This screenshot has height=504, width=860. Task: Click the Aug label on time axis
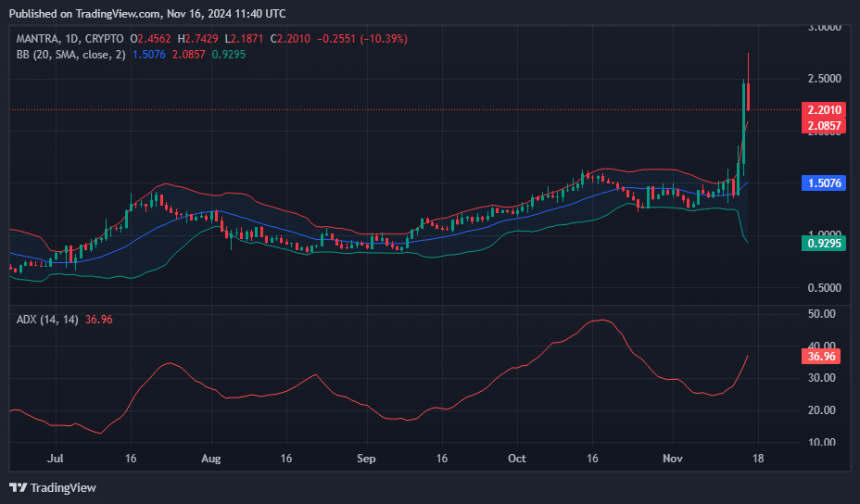(x=211, y=459)
